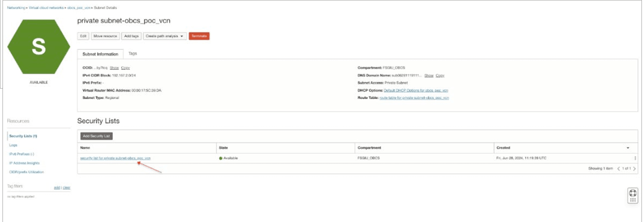Click the Edit button
The image size is (644, 222).
(83, 36)
